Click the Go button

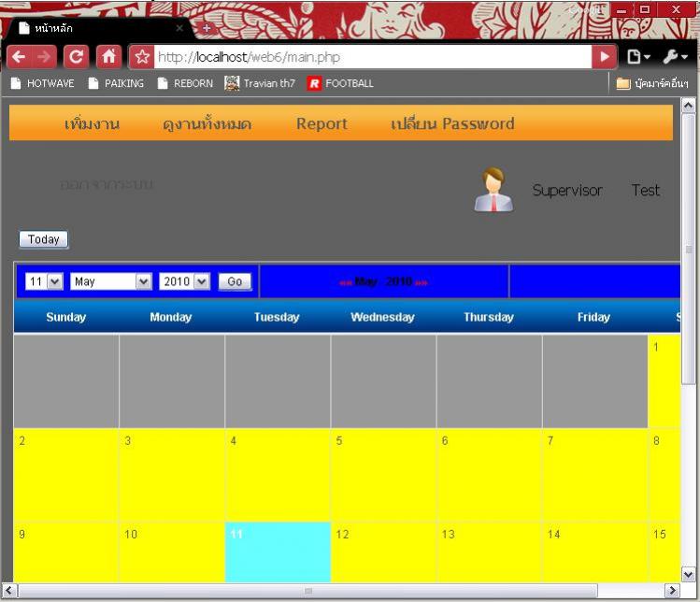(235, 281)
